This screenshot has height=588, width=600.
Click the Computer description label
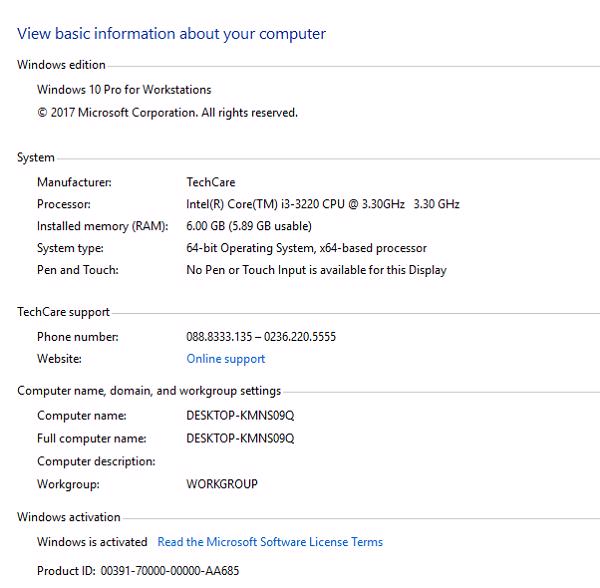point(96,461)
